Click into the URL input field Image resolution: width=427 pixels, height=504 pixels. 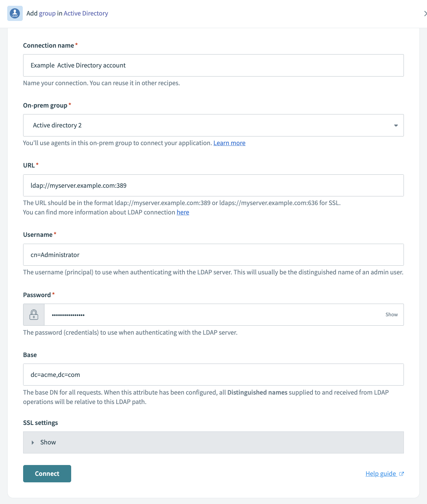point(213,186)
